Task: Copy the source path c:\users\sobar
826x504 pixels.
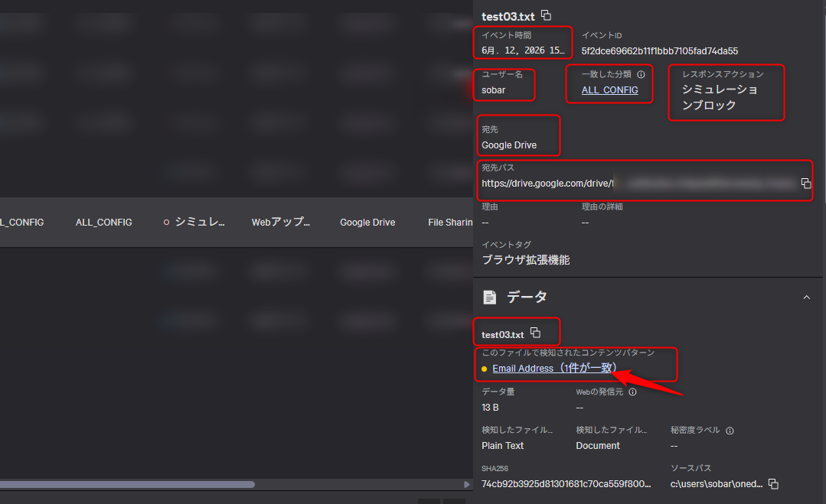Action: click(773, 483)
